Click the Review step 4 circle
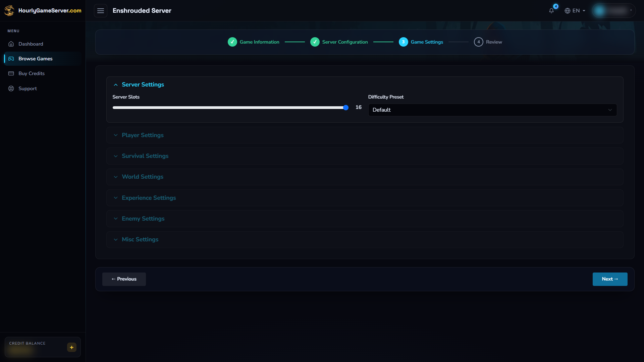The width and height of the screenshot is (644, 362). (x=479, y=42)
